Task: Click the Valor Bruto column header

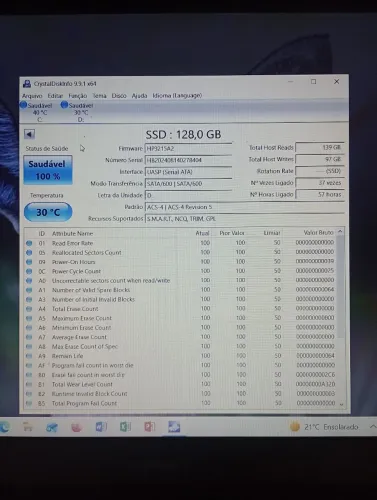Action: tap(318, 232)
